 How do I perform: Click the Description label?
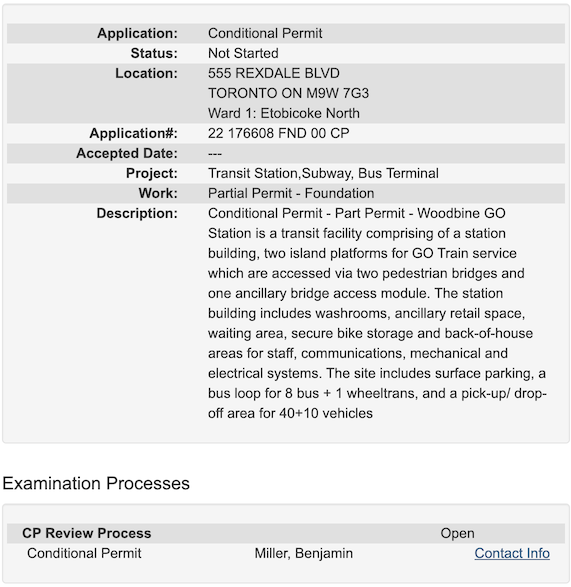click(x=137, y=213)
